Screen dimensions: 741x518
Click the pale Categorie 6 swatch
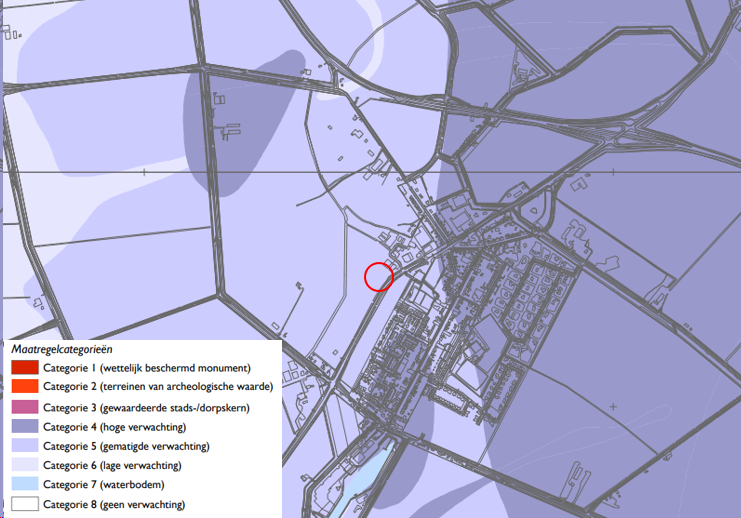coord(25,465)
